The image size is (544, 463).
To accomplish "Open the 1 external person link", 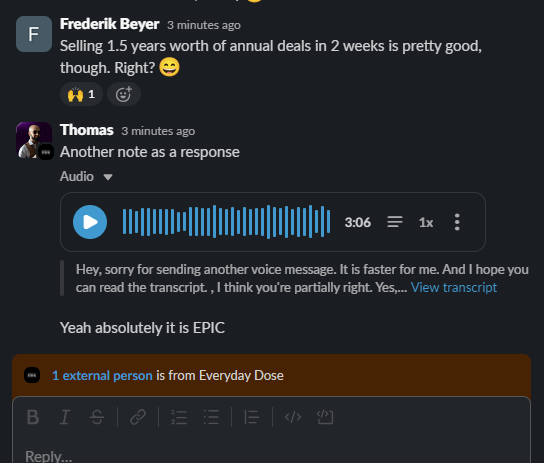I will click(102, 376).
